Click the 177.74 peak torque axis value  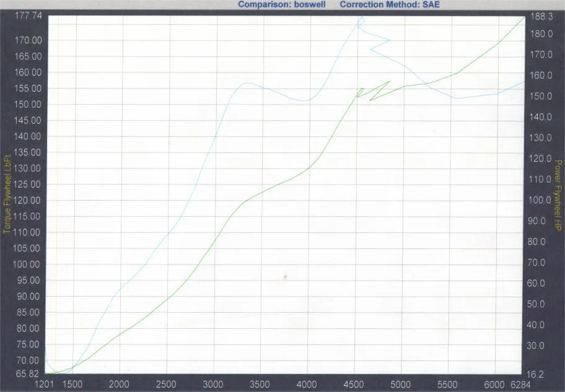tap(29, 17)
